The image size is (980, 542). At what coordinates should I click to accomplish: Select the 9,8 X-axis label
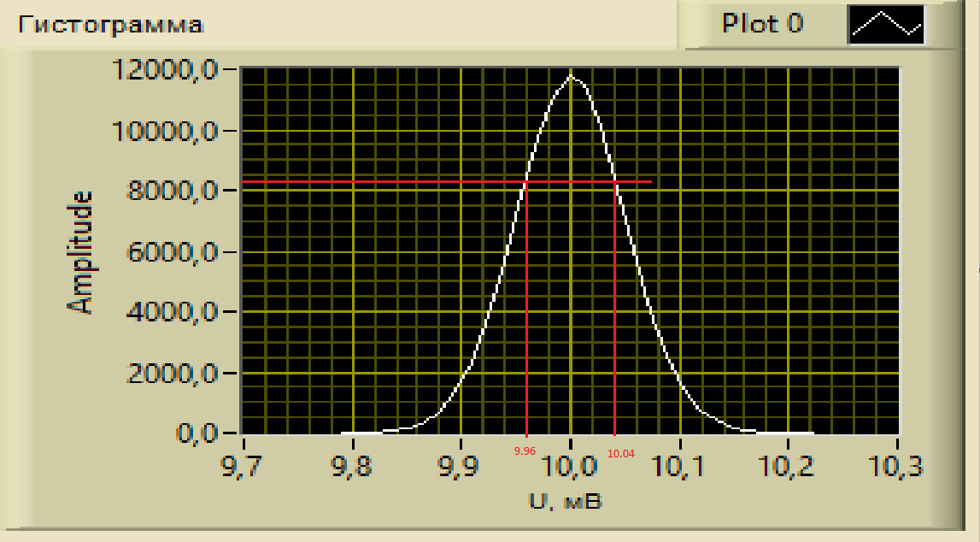coord(352,466)
